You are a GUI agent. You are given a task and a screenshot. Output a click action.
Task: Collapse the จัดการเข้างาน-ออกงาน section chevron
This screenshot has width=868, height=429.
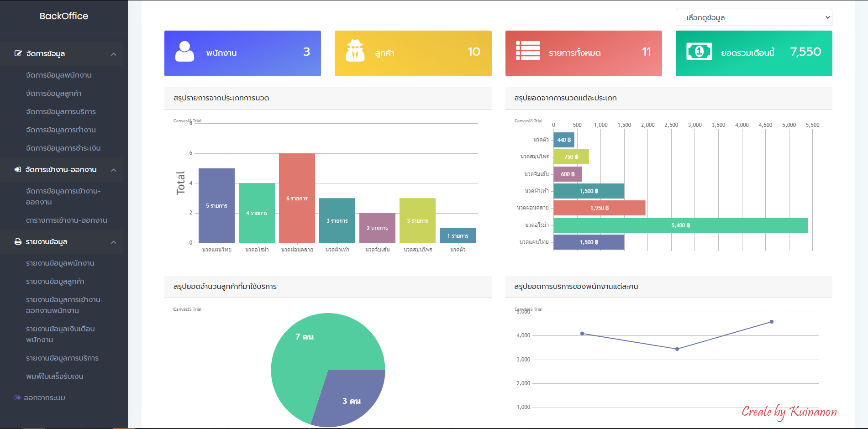[x=114, y=170]
